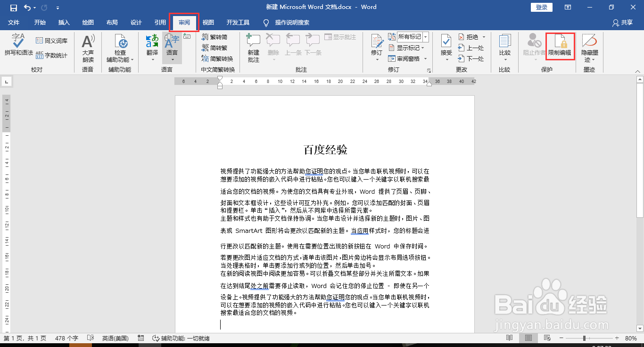Click the zoom out minus button

click(561, 338)
